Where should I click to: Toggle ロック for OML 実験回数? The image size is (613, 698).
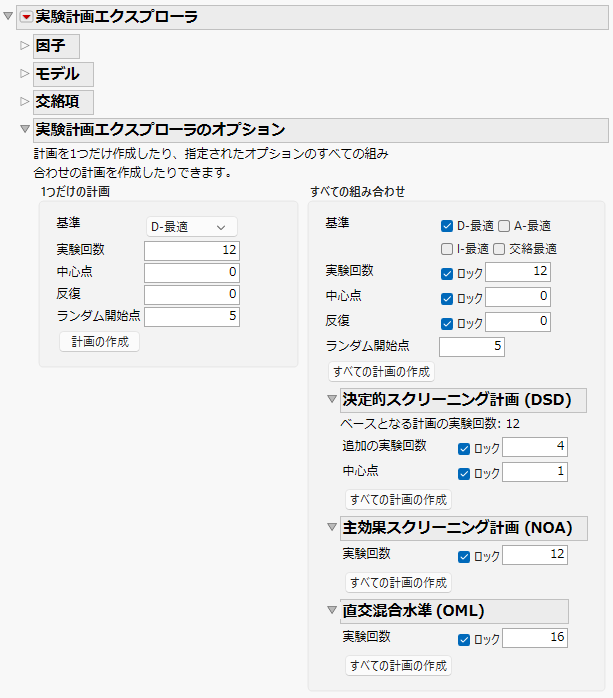click(464, 640)
